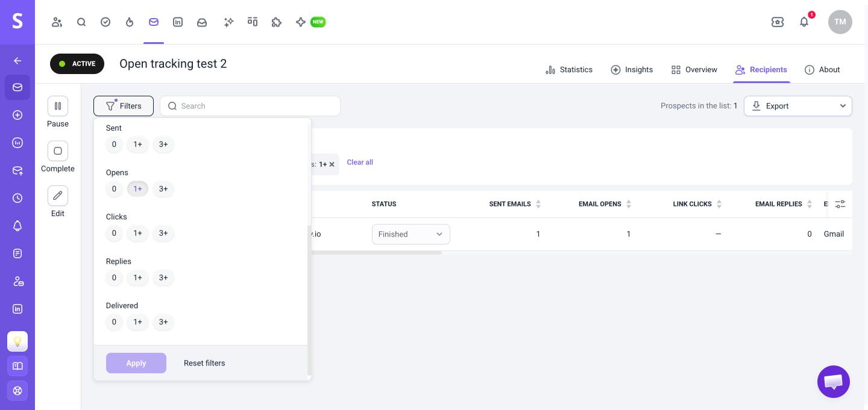
Task: Select Sent filter value 0
Action: tap(114, 144)
